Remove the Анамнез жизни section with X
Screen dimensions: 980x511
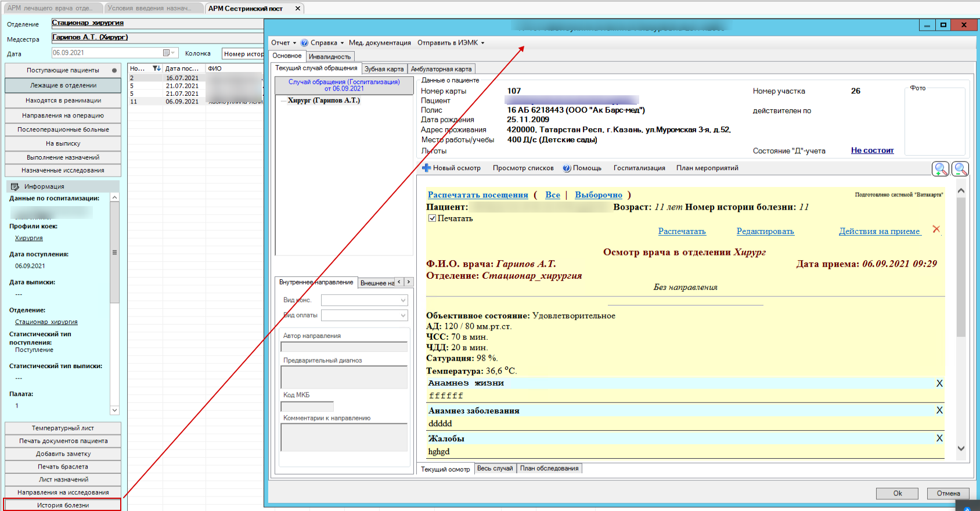coord(939,383)
